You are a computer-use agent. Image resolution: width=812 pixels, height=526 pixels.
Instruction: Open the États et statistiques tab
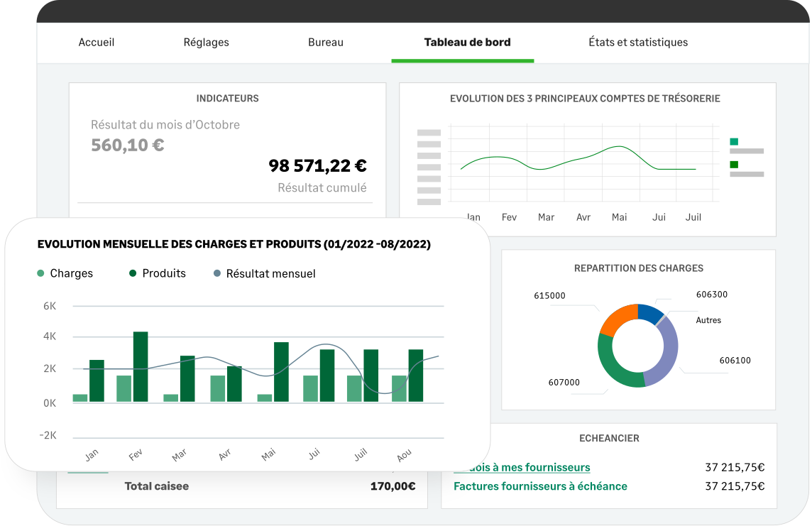(x=638, y=43)
